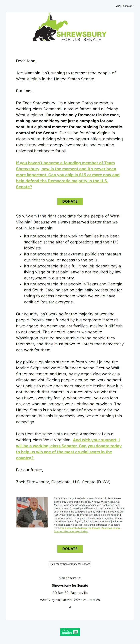Click Zach Shrewsbury's portrait photo

(x=32, y=512)
